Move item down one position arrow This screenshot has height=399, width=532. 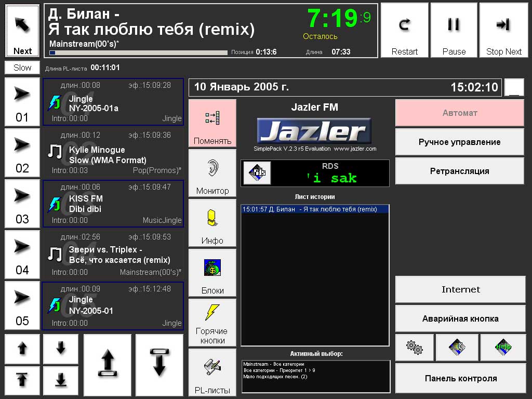point(61,349)
